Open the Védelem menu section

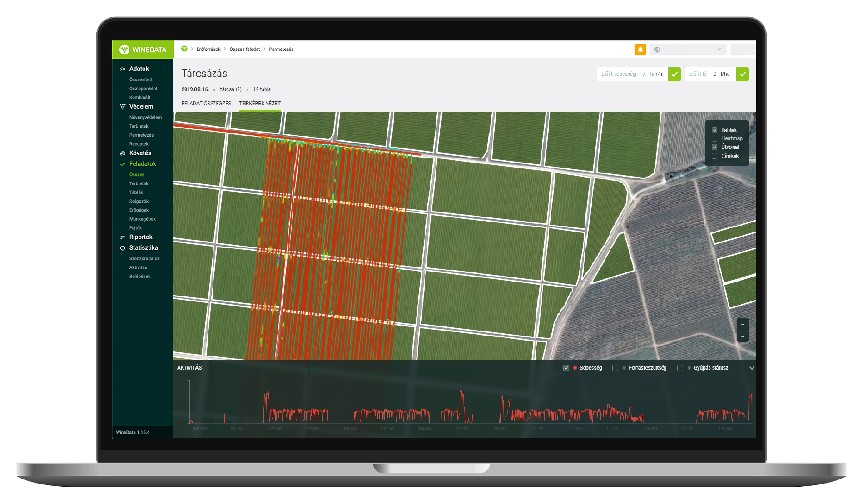(141, 107)
